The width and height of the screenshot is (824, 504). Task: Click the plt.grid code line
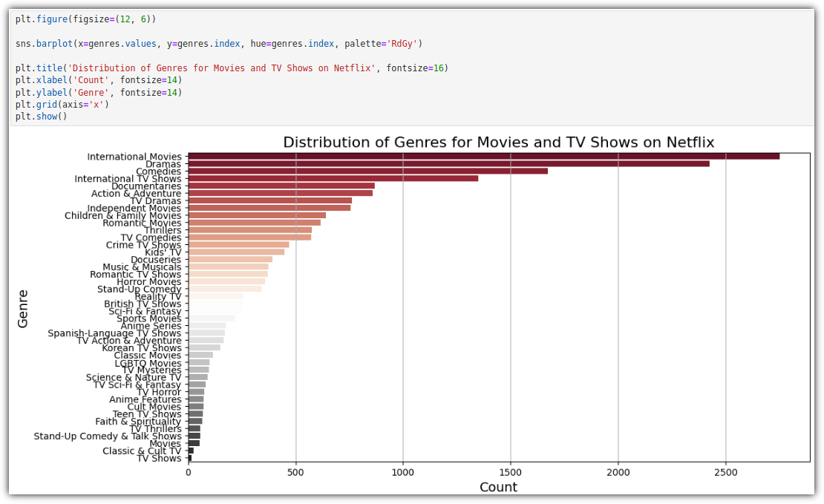click(x=62, y=104)
